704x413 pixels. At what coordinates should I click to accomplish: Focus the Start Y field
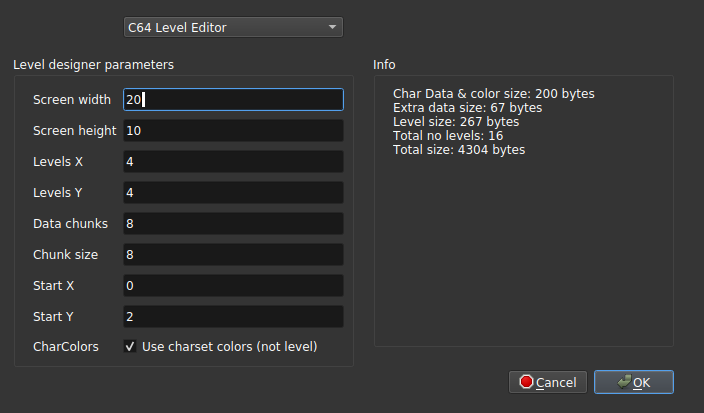click(x=233, y=316)
